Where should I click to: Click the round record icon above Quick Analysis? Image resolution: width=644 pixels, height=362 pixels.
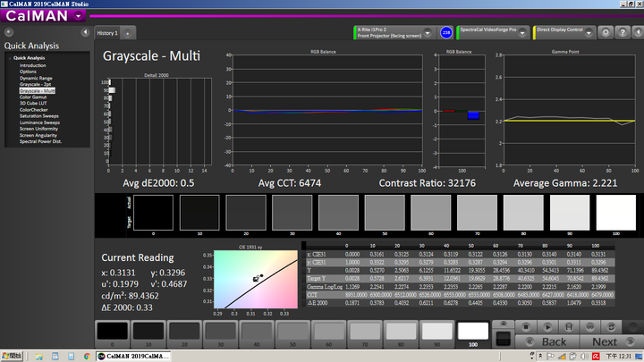(x=9, y=32)
